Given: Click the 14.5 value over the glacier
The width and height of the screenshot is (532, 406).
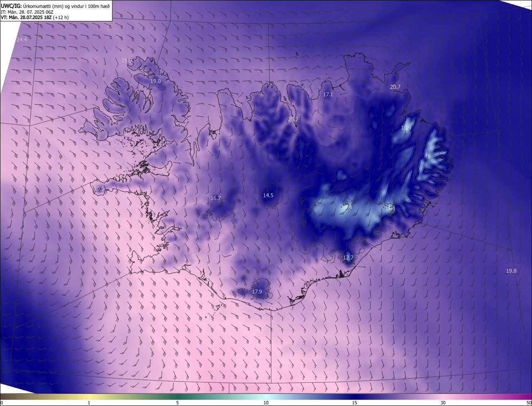Looking at the screenshot, I should (268, 196).
